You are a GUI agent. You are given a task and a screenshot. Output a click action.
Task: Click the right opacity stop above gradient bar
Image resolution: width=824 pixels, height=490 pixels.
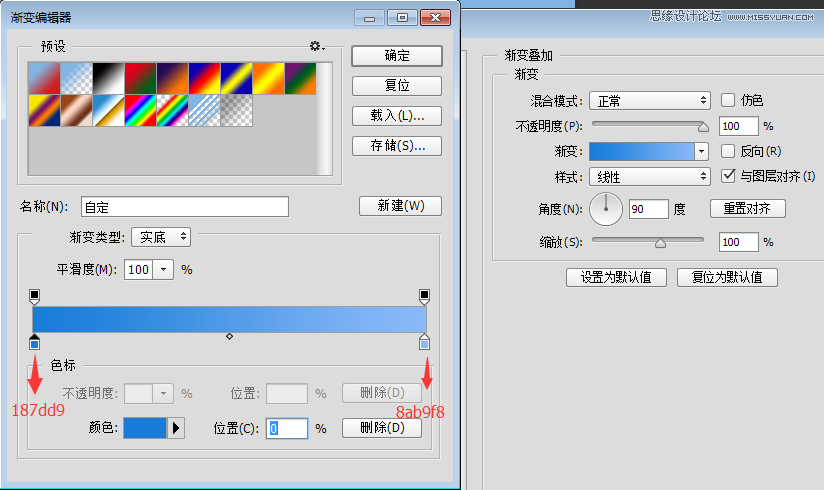424,296
